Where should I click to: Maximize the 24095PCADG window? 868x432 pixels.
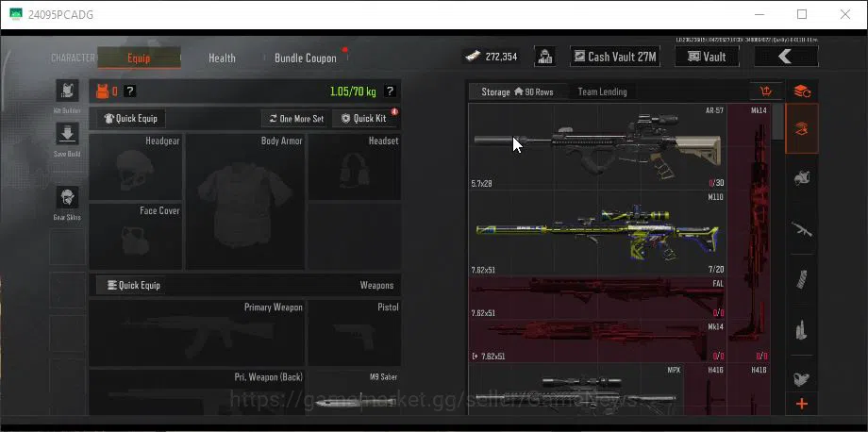802,14
